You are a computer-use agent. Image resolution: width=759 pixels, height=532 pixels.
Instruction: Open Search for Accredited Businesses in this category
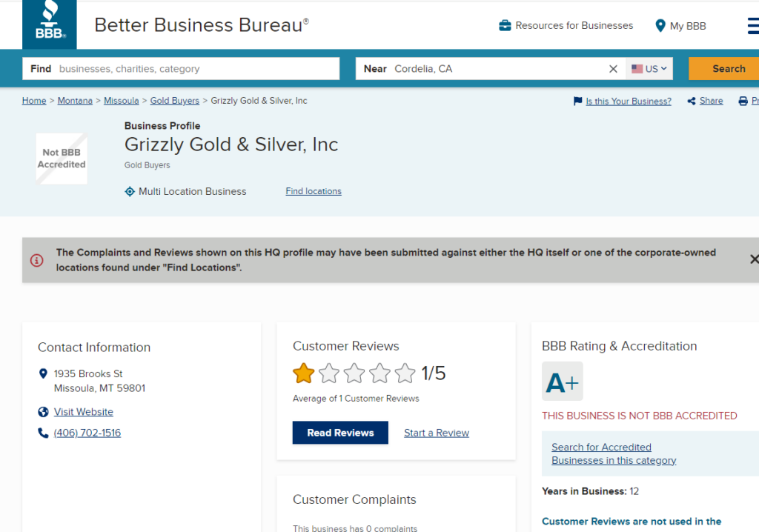point(614,453)
